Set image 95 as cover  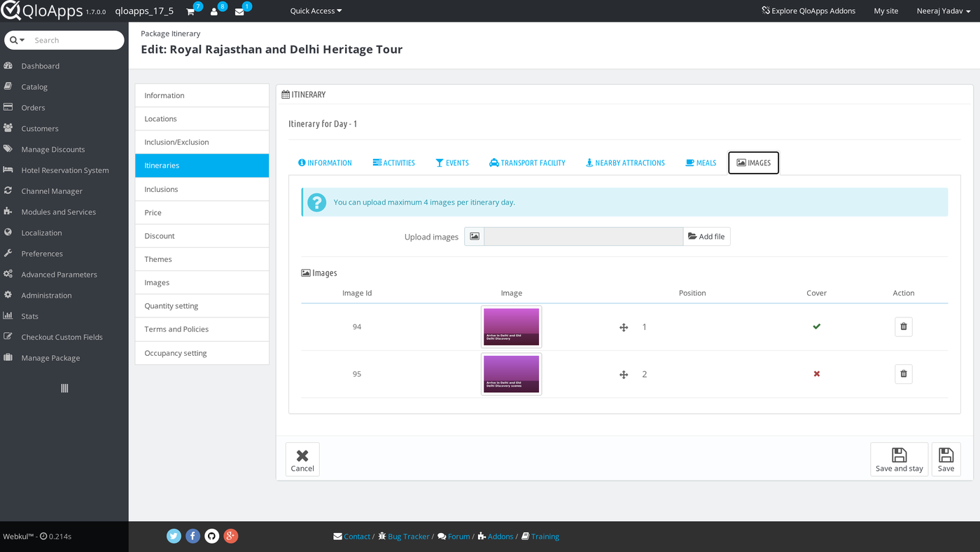pos(816,374)
